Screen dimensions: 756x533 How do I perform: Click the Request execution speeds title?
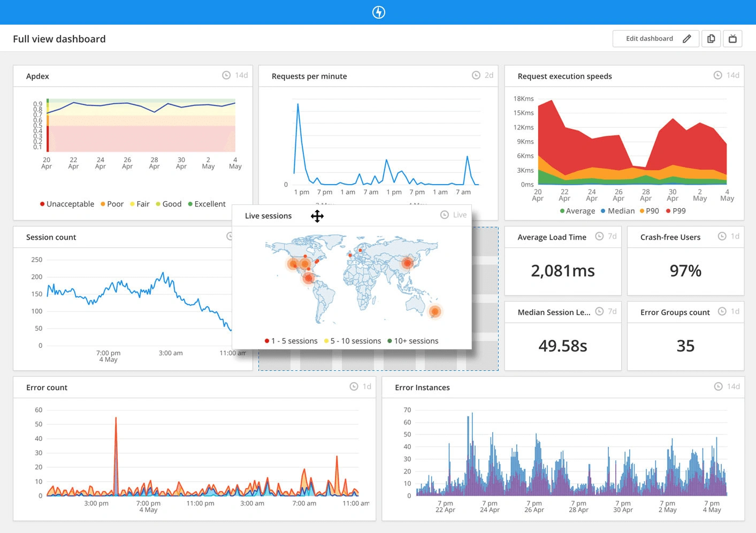(564, 77)
